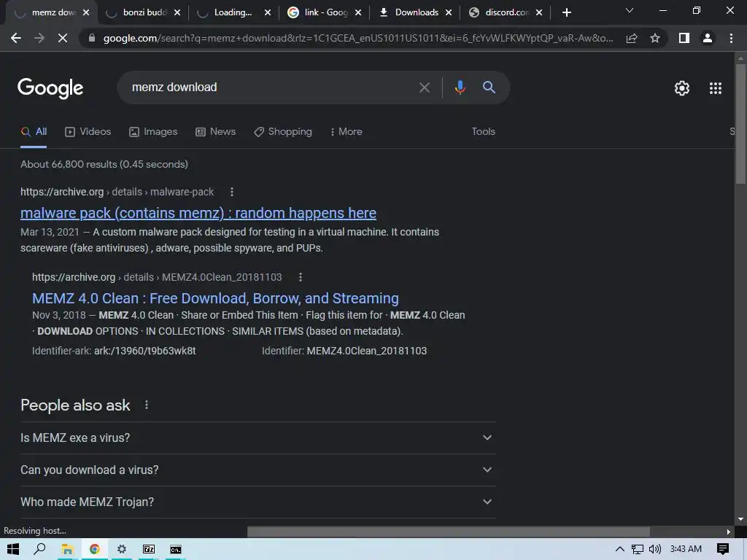
Task: Open the Chrome side panel icon
Action: point(684,38)
